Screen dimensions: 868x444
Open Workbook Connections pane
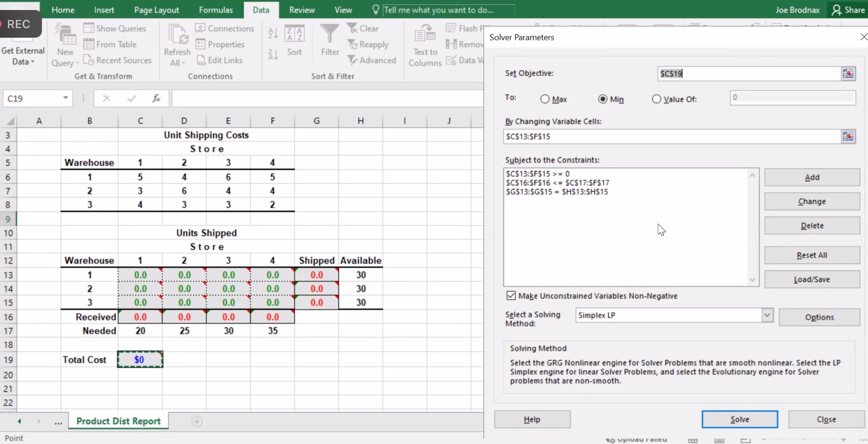225,28
